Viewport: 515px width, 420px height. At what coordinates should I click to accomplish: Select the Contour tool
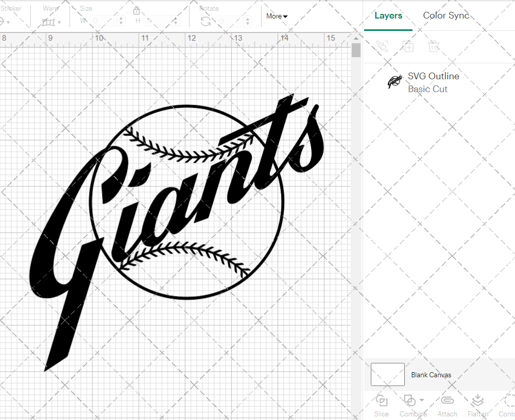tap(509, 405)
